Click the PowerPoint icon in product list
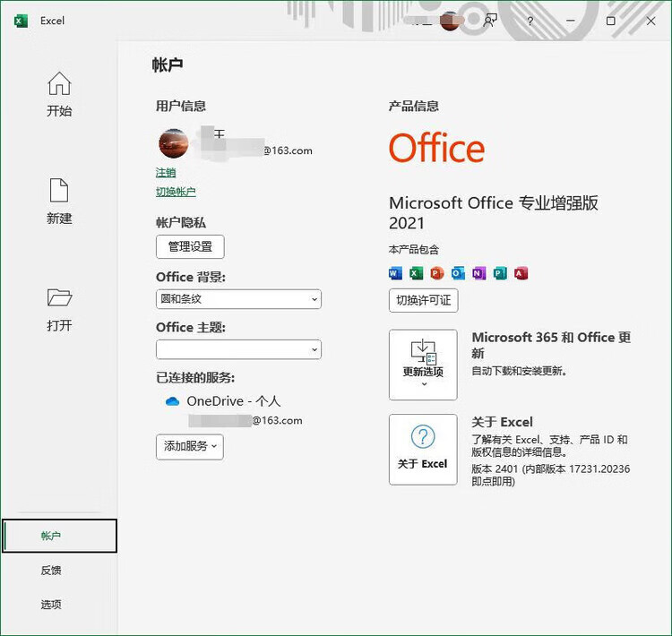The width and height of the screenshot is (672, 636). pyautogui.click(x=436, y=273)
